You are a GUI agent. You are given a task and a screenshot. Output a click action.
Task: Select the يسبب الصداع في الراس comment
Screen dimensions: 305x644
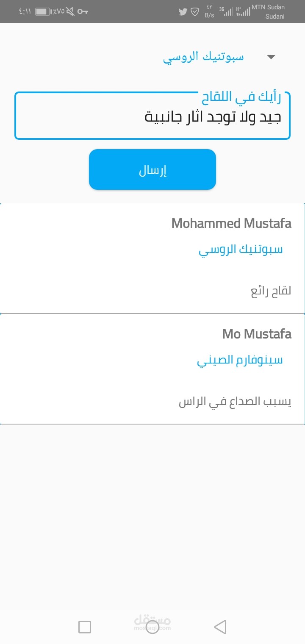(235, 402)
